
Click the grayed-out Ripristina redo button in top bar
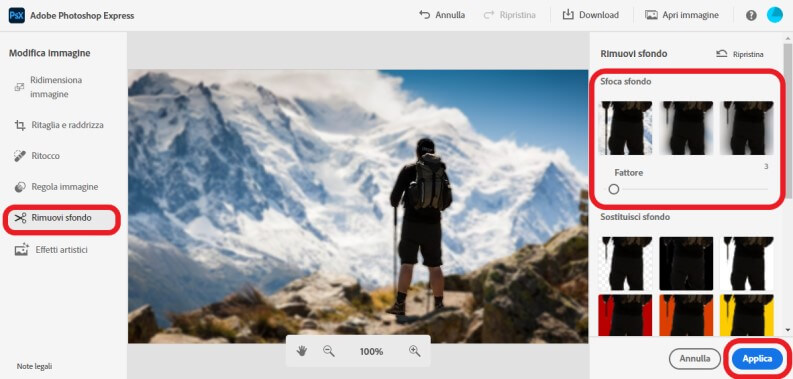(509, 15)
